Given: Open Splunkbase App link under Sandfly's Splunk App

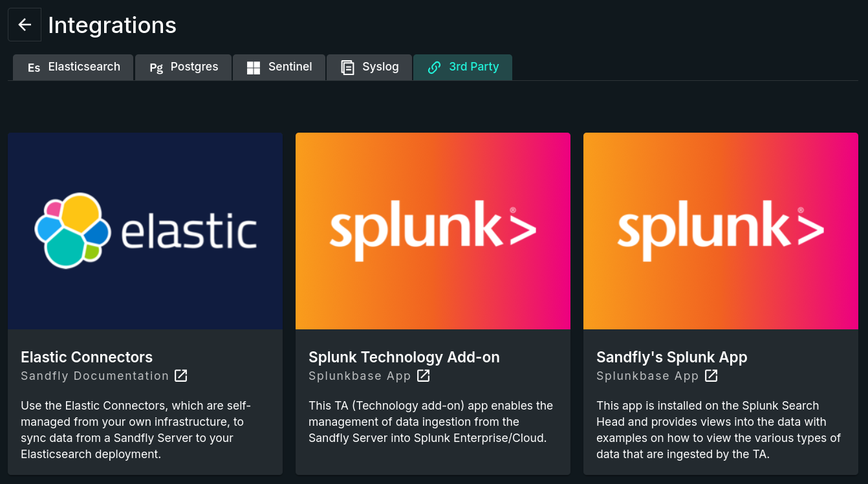Looking at the screenshot, I should click(647, 376).
